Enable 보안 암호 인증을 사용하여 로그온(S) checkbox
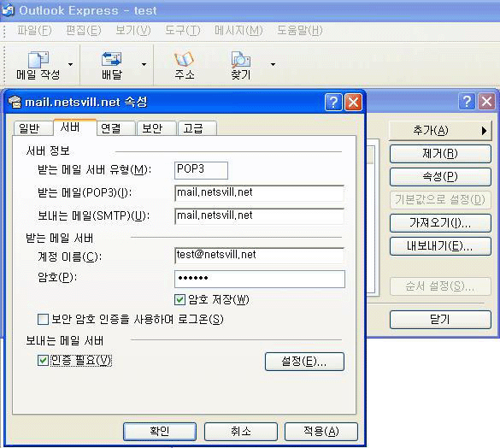The image size is (500, 448). coord(43,319)
